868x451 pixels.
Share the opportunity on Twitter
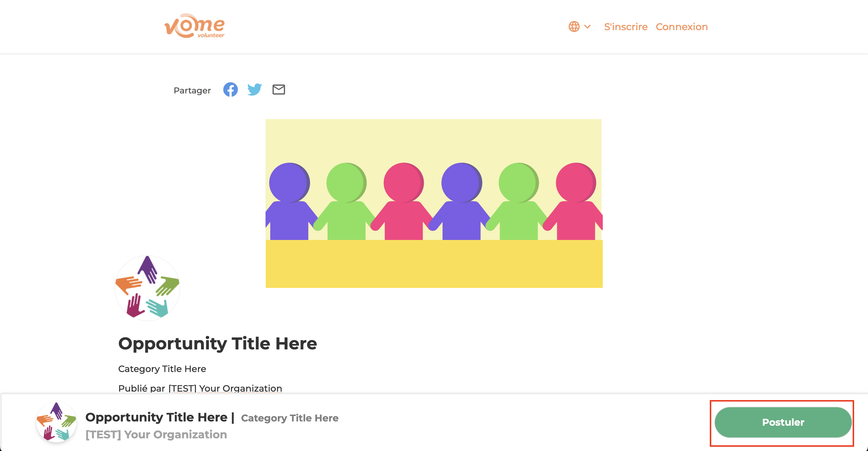click(254, 90)
